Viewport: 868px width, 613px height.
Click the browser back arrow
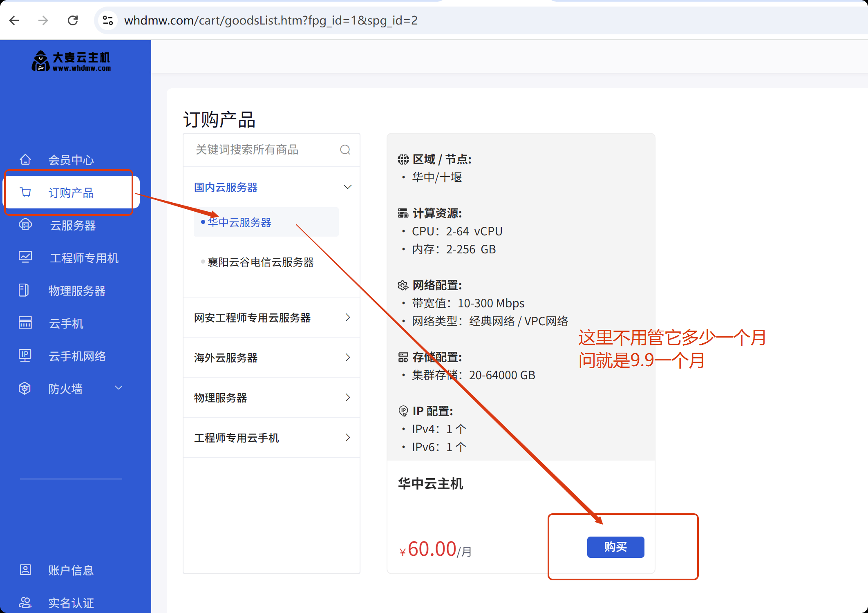click(x=14, y=20)
